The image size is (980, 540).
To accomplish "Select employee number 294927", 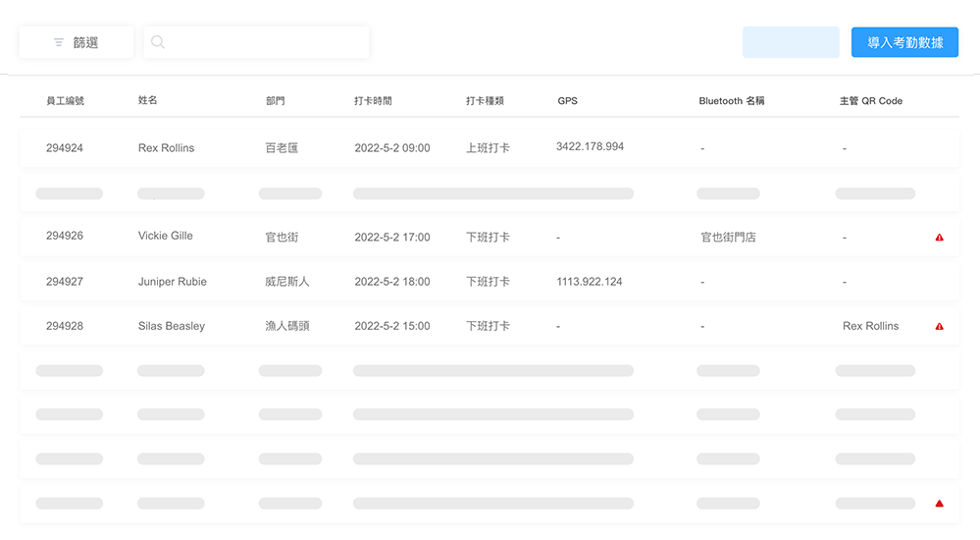I will pyautogui.click(x=65, y=282).
